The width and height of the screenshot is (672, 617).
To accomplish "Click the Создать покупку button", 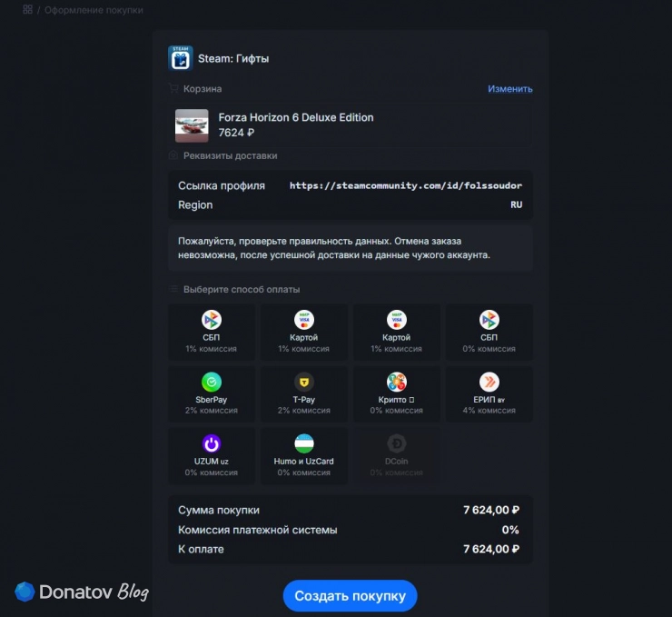I will (x=350, y=595).
